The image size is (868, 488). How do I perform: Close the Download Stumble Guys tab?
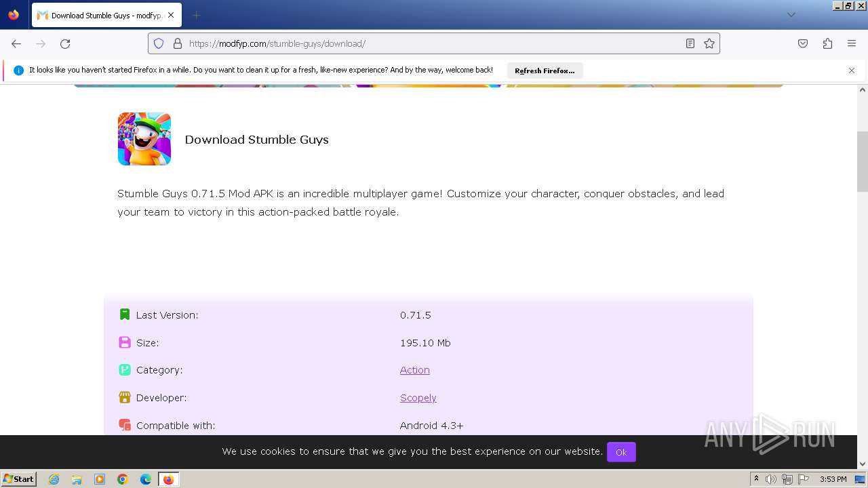point(171,15)
